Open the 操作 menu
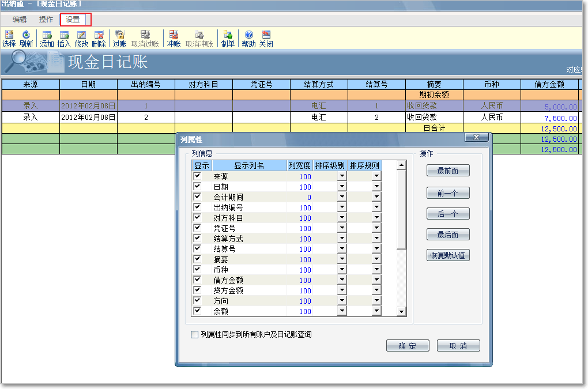588x389 pixels. click(x=46, y=20)
